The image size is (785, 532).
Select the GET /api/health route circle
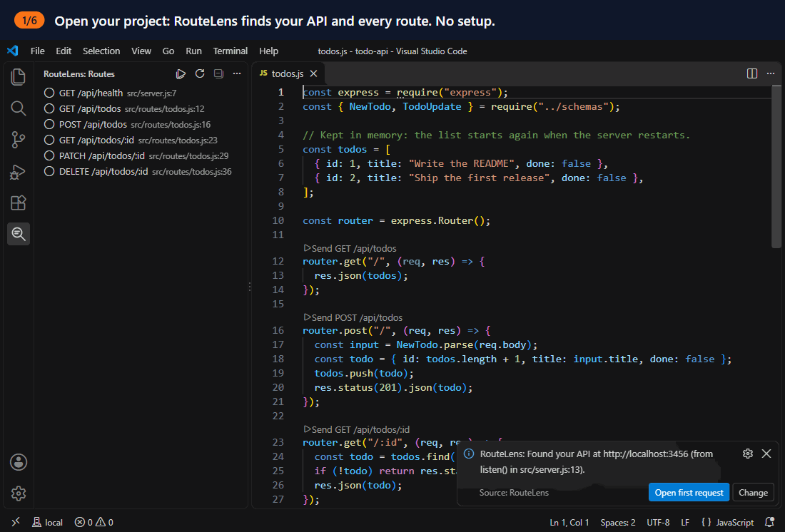(x=49, y=93)
